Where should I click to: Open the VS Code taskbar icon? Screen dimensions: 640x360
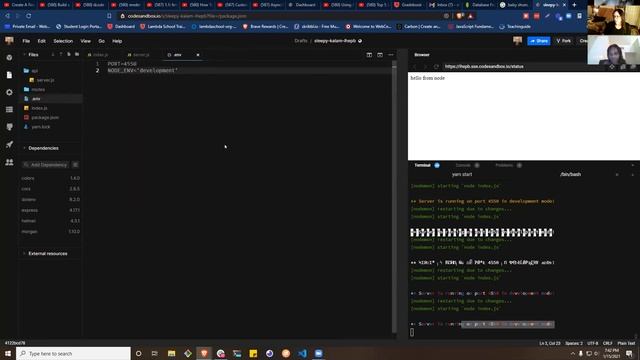[x=302, y=353]
